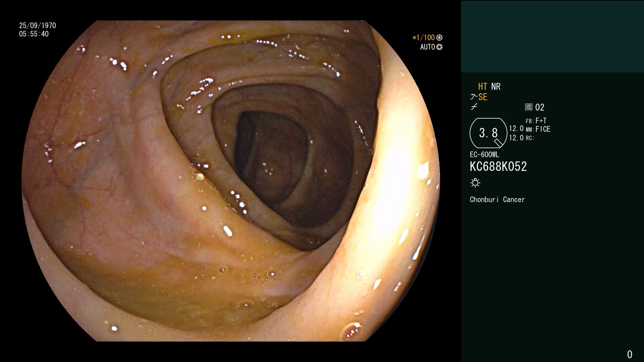Click the light source lamp icon
The width and height of the screenshot is (644, 362).
pyautogui.click(x=475, y=183)
